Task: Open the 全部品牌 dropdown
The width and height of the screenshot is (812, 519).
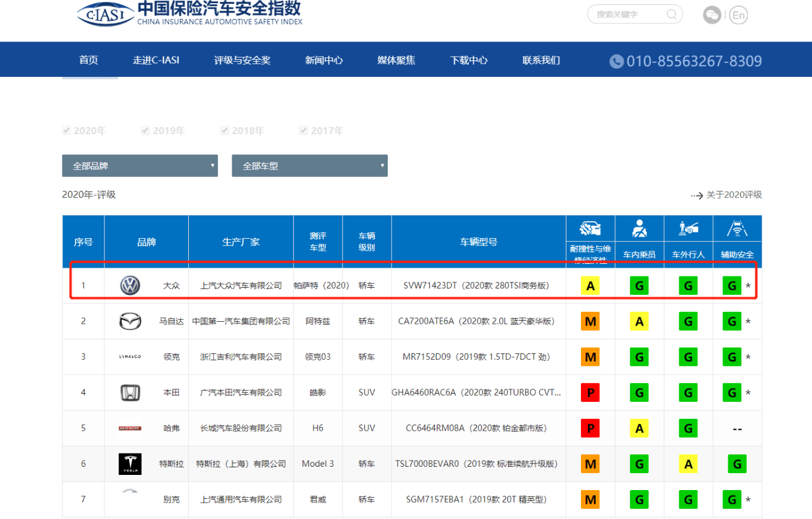Action: point(140,166)
